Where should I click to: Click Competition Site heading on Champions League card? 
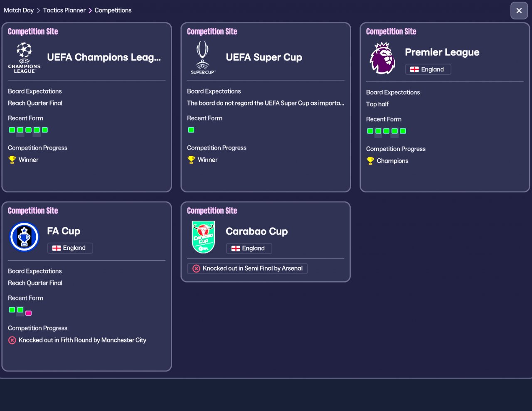coord(33,32)
